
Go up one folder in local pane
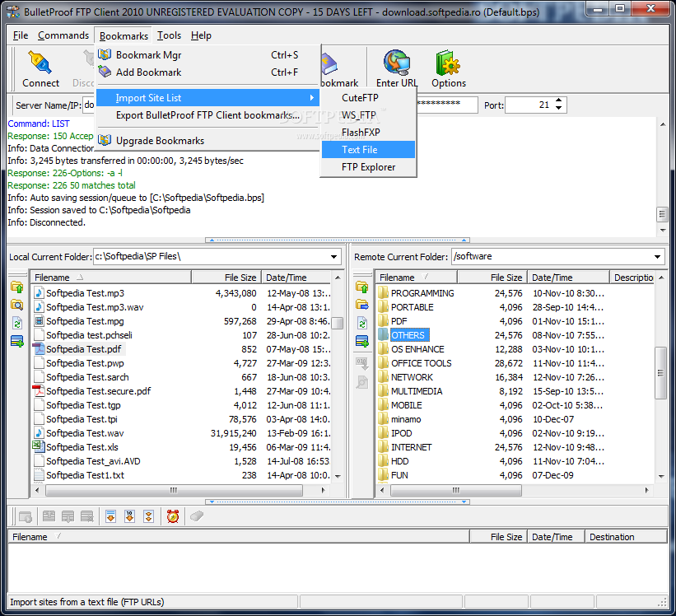click(x=16, y=287)
